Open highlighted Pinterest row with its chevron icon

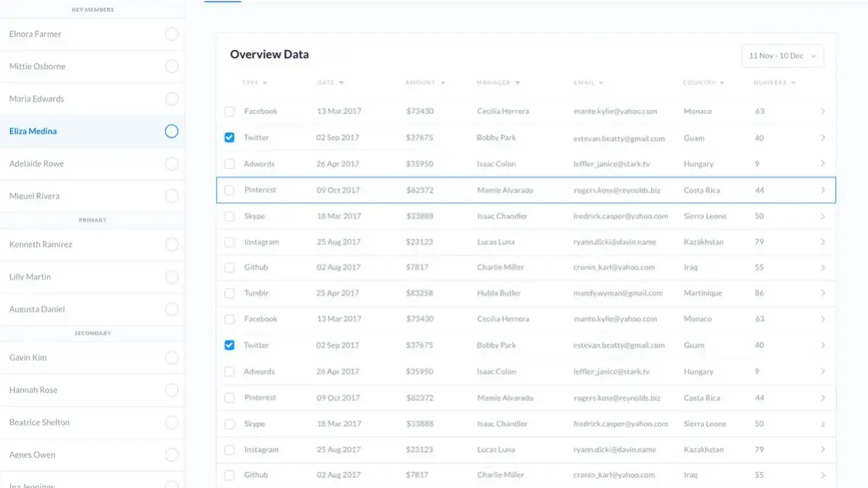coord(823,190)
